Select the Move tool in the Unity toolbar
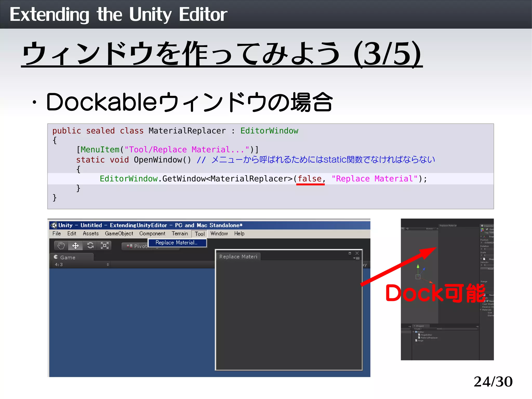 [76, 246]
